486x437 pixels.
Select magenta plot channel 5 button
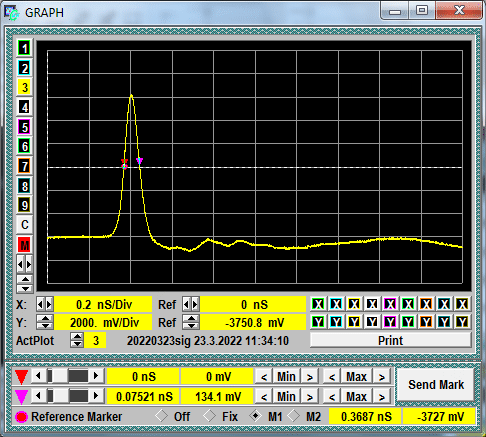click(24, 127)
